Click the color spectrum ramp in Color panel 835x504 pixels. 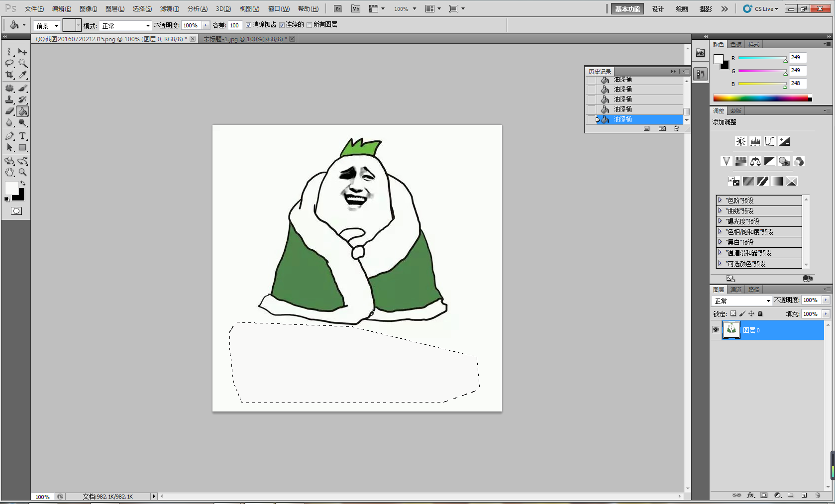click(x=762, y=98)
